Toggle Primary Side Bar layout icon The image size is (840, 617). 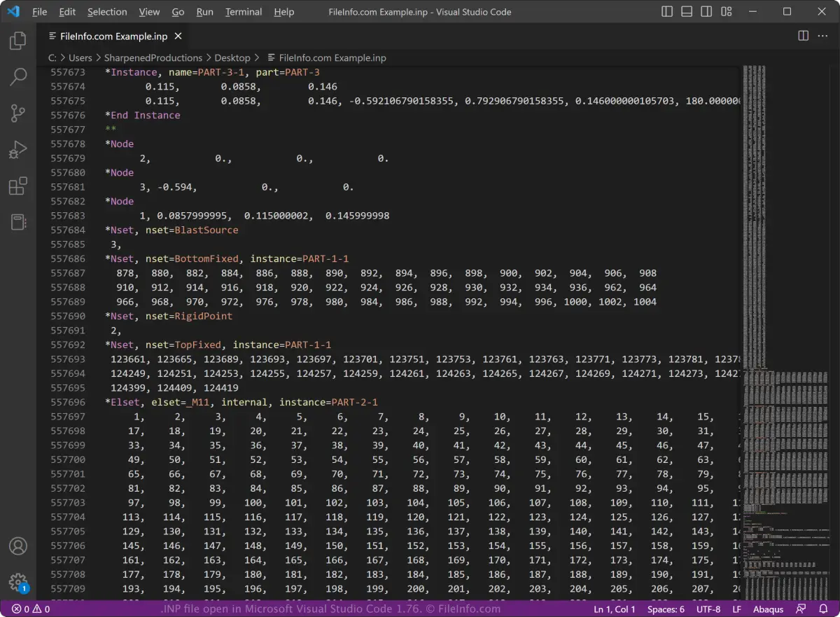667,12
